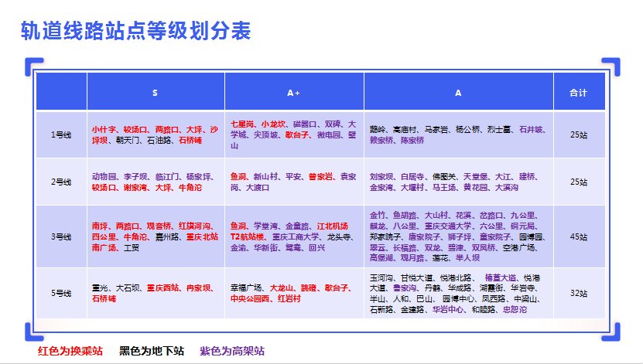Click the station name 空港广场
This screenshot has height=364, width=643.
(x=518, y=248)
